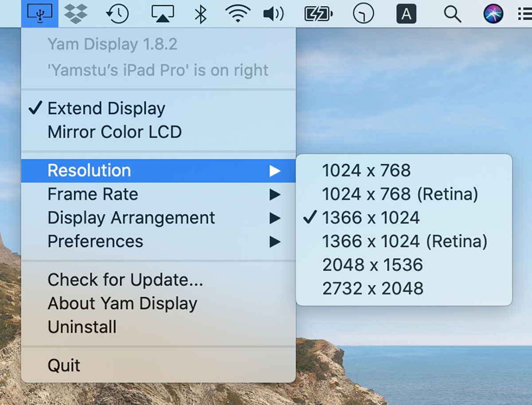
Task: Click the volume speaker icon
Action: 273,14
